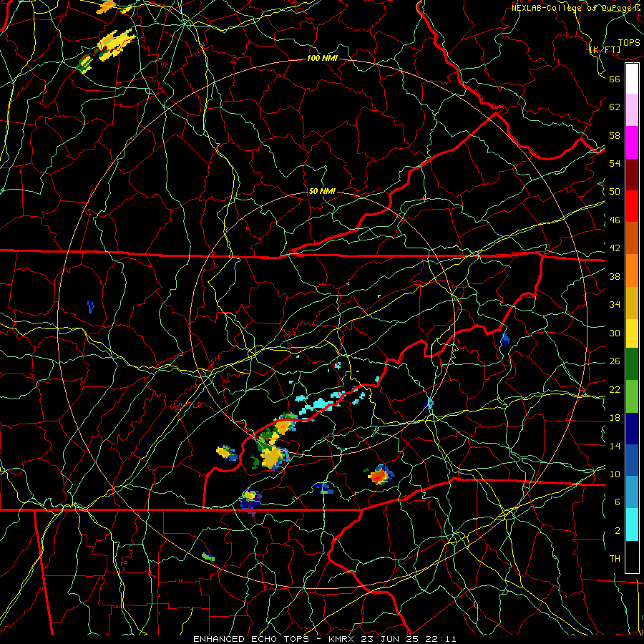Select the light pink legend color band

(632, 110)
